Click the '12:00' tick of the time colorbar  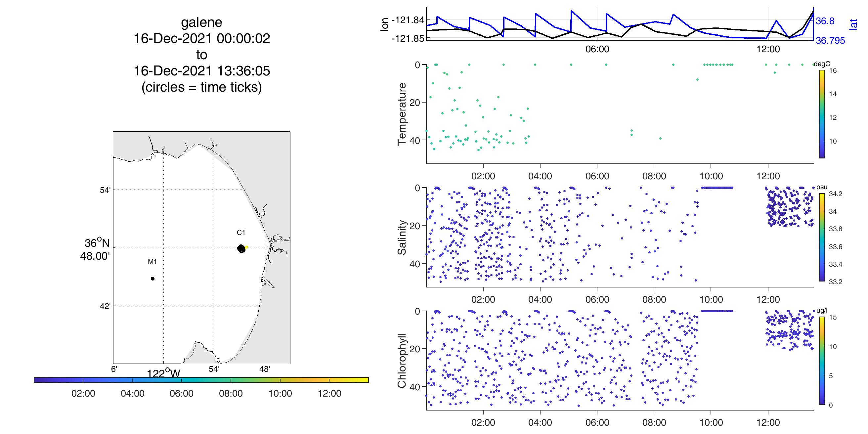(329, 394)
